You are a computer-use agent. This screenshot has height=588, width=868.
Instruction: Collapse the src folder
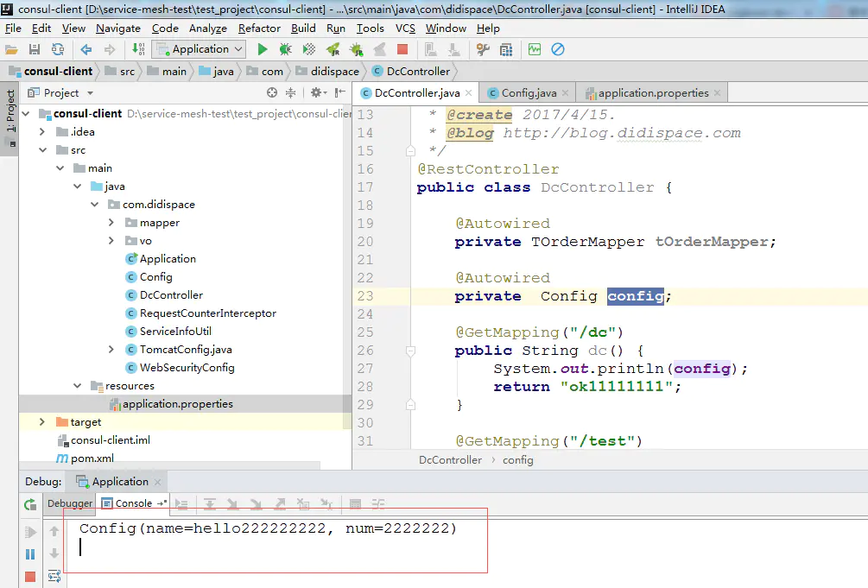coord(42,150)
